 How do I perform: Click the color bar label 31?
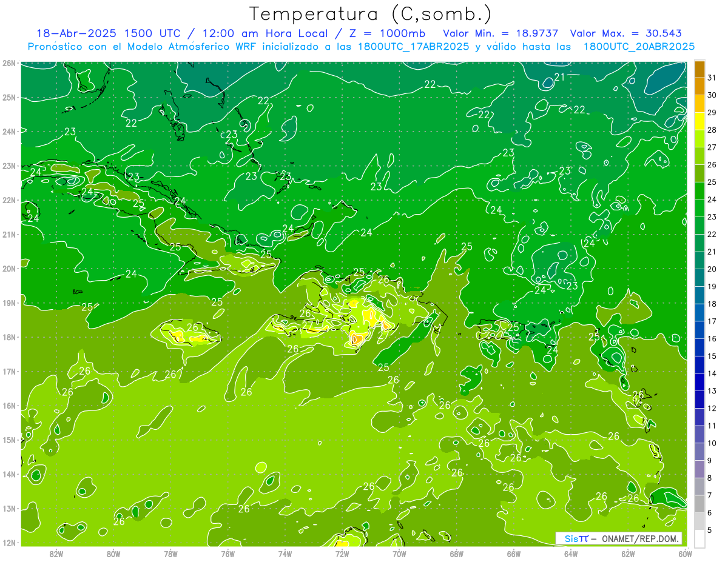coord(712,78)
